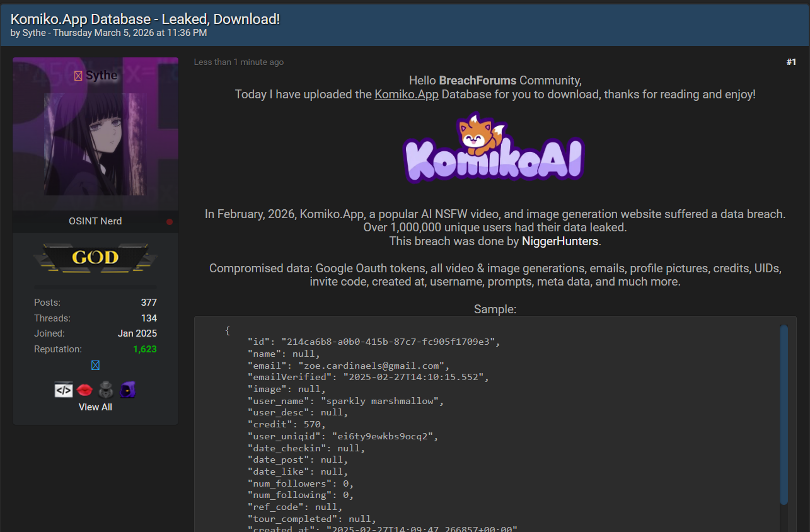Click the green 1,623 reputation value
Viewport: 810px width, 532px height.
144,349
